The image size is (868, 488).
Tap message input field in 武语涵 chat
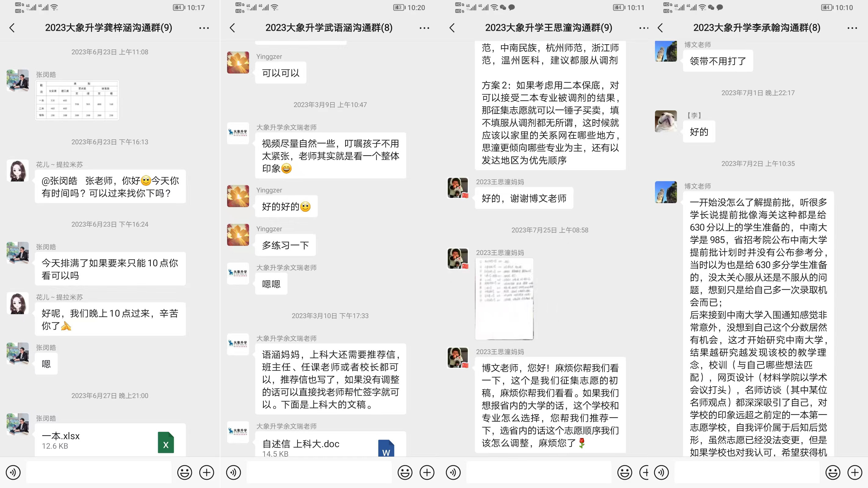coord(319,472)
